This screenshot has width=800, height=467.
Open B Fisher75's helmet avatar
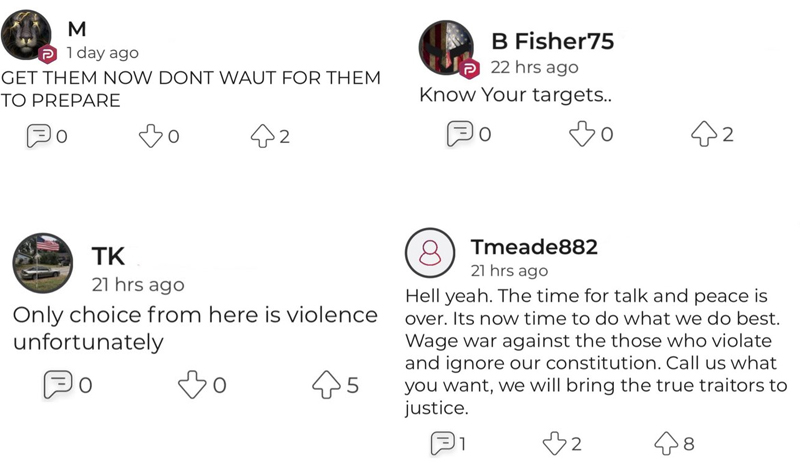446,47
